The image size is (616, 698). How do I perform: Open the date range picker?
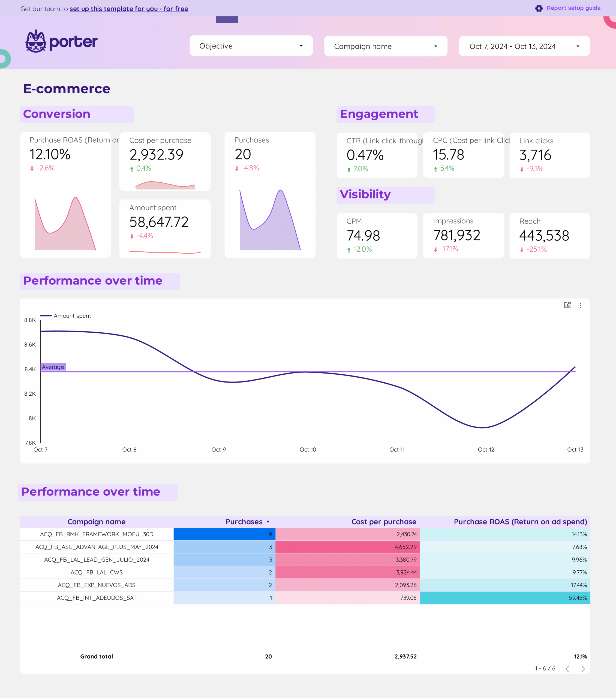pos(524,46)
